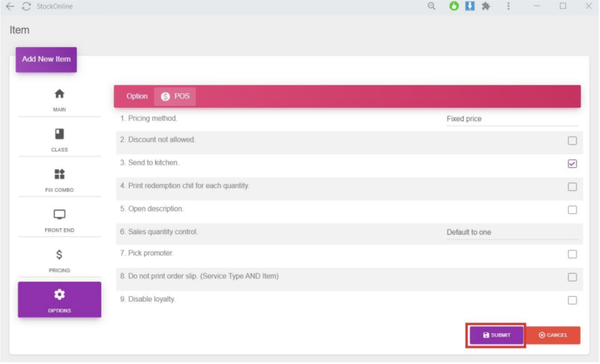Open the browser three-dot menu
600x364 pixels.
(x=508, y=6)
